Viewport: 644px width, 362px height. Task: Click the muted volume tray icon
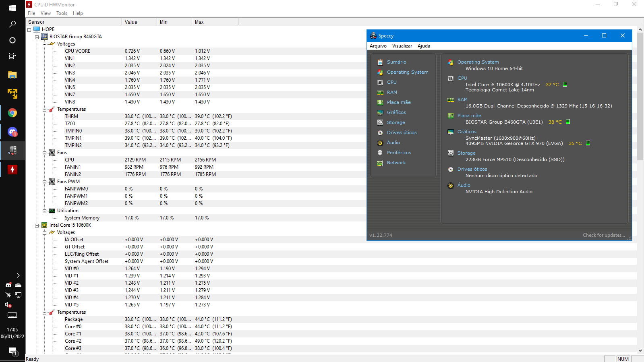[x=8, y=305]
